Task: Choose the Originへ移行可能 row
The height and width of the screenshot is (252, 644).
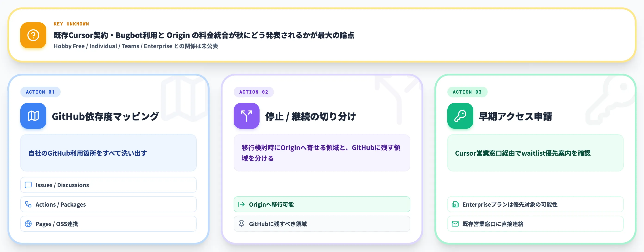Action: [x=322, y=204]
